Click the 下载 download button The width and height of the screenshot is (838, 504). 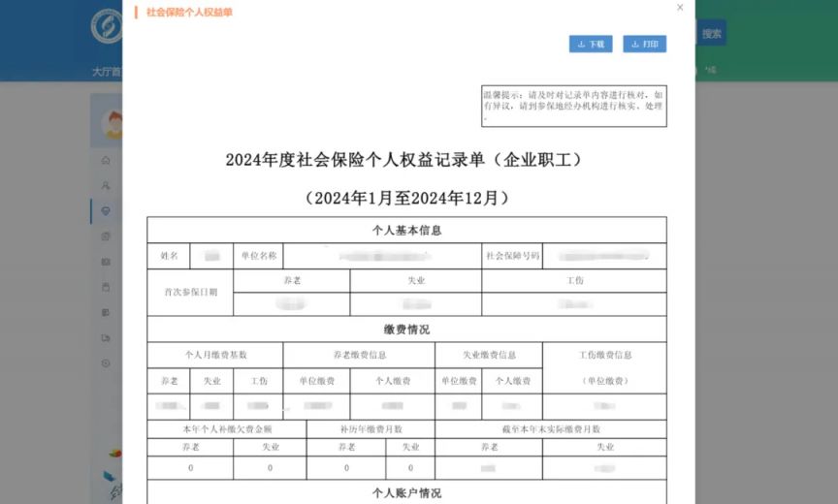click(590, 44)
